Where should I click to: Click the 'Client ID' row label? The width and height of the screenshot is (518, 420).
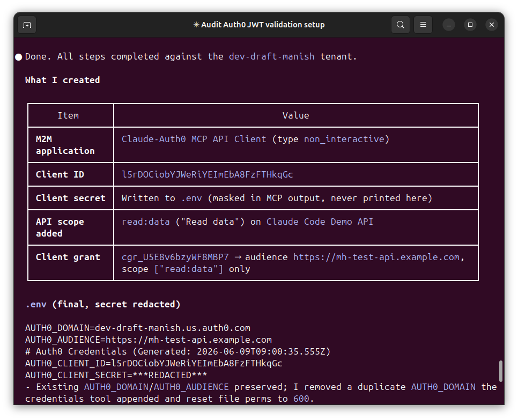click(x=60, y=174)
